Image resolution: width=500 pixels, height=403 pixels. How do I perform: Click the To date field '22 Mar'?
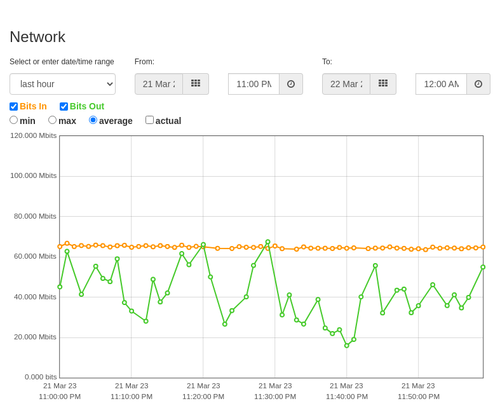[346, 84]
